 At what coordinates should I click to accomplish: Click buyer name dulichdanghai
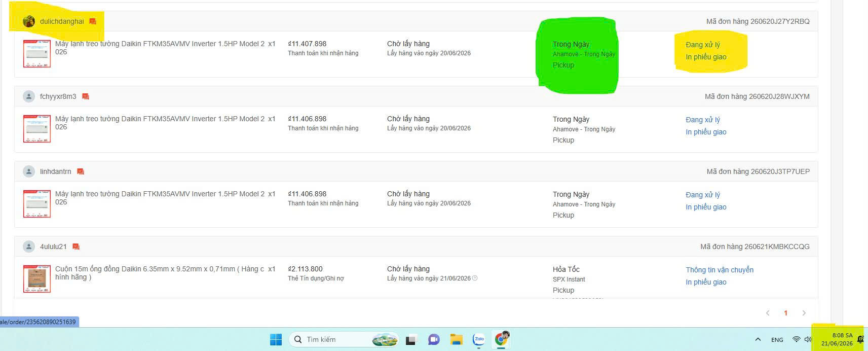(62, 21)
